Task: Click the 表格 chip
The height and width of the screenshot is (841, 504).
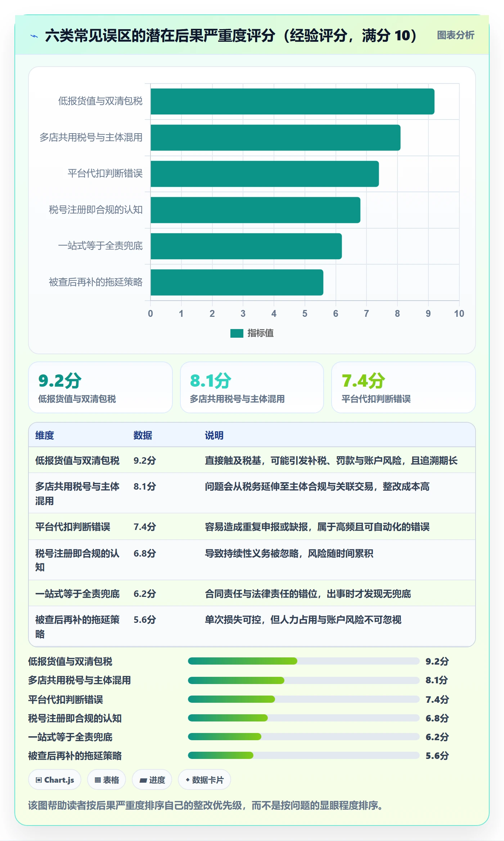Action: pos(107,780)
